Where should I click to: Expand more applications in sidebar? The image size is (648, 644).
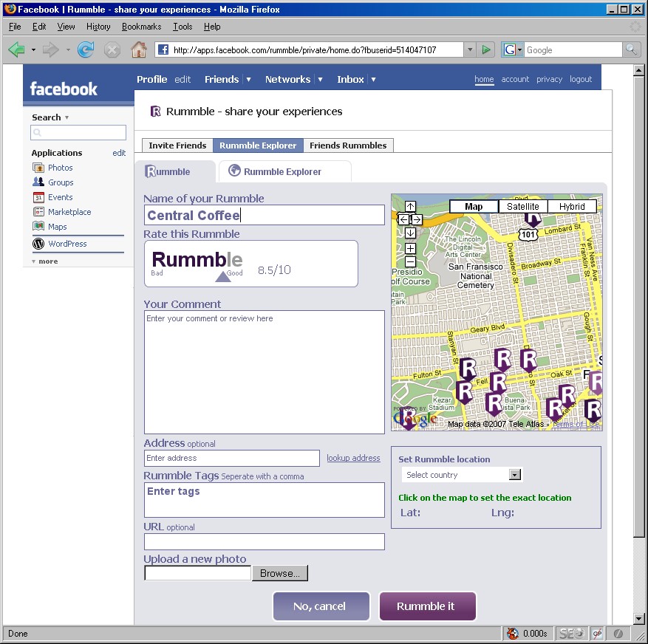pos(44,261)
